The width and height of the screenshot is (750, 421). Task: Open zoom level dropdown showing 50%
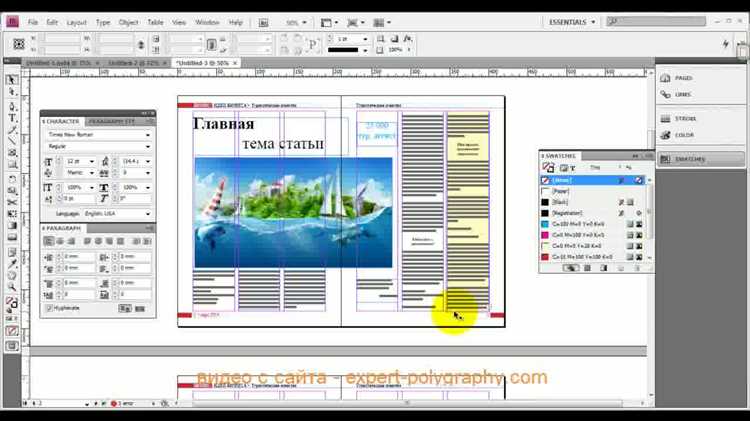coord(304,22)
